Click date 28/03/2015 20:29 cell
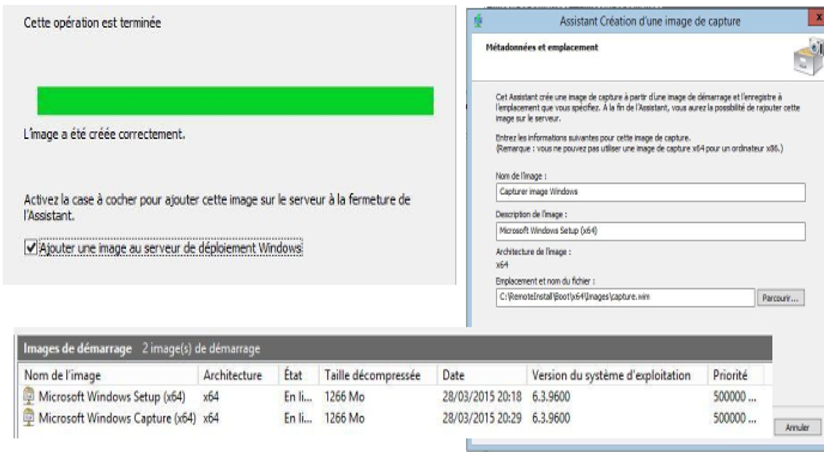The width and height of the screenshot is (824, 452). (482, 418)
